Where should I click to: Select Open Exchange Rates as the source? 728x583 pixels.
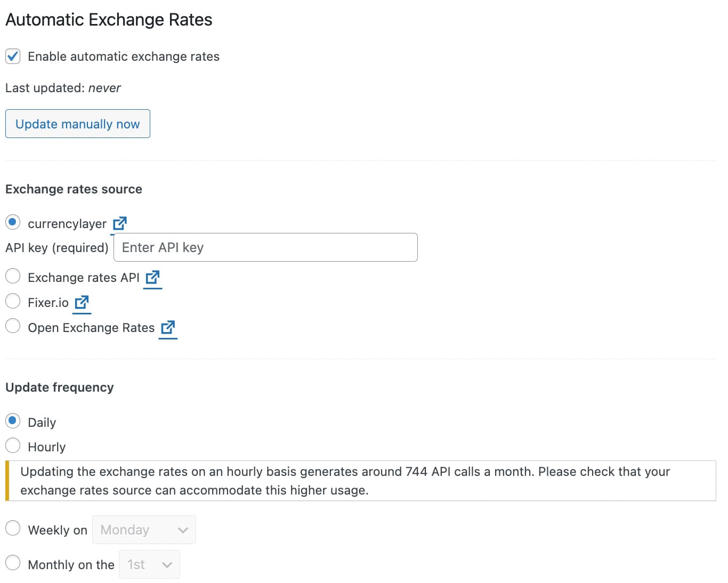pyautogui.click(x=13, y=326)
